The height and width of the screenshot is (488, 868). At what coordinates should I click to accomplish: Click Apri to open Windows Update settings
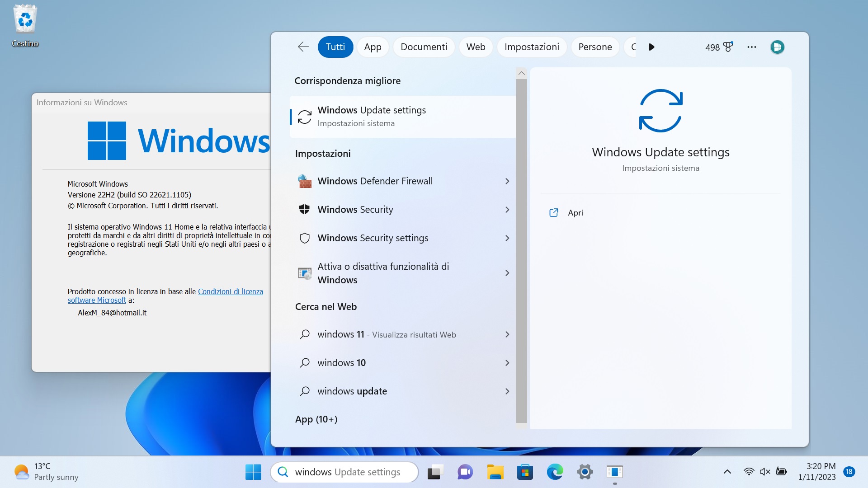tap(575, 213)
